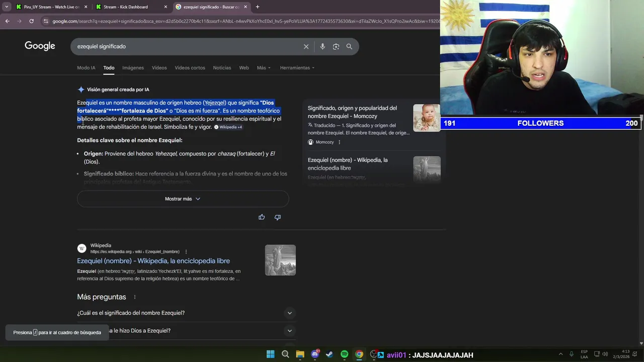Close the Piru_UY Stream tab
Image resolution: width=644 pixels, height=362 pixels.
coord(86,7)
